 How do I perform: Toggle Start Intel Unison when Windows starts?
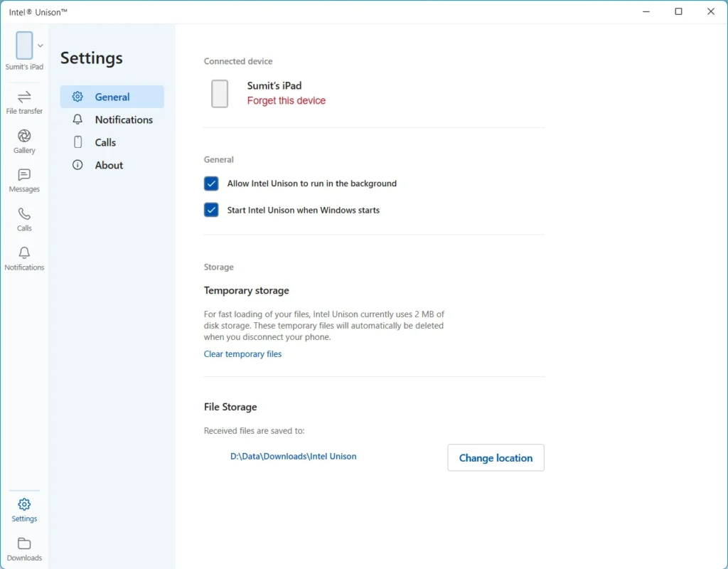pos(211,210)
